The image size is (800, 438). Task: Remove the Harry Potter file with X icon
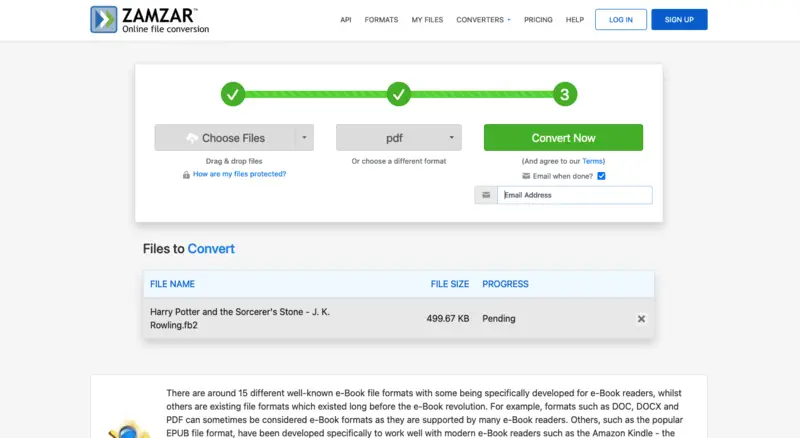pos(641,319)
